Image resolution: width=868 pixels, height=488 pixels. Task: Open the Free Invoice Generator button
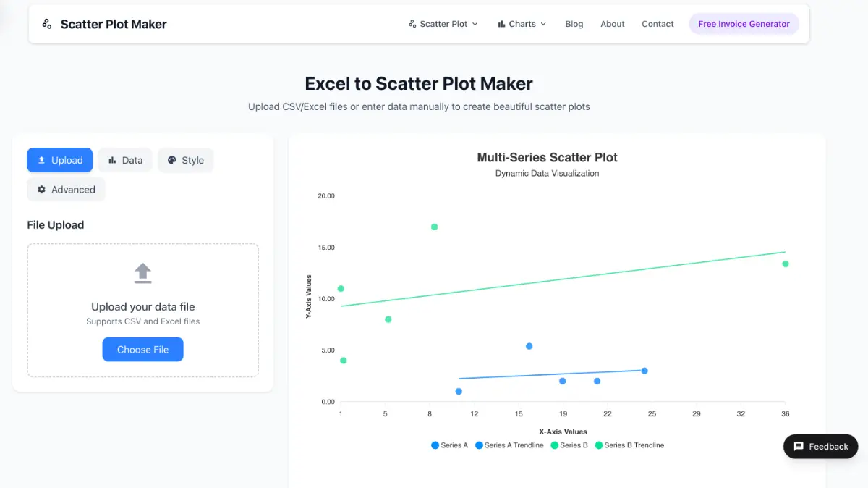point(744,24)
